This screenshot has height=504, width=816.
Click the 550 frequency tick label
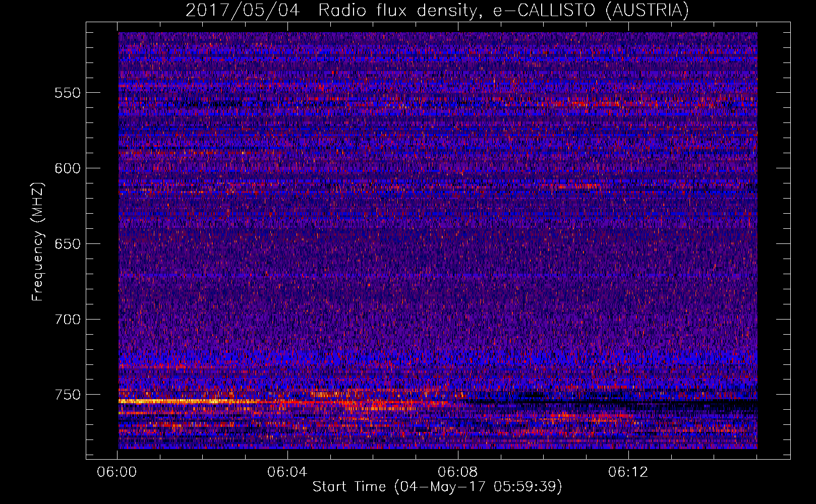click(x=68, y=93)
